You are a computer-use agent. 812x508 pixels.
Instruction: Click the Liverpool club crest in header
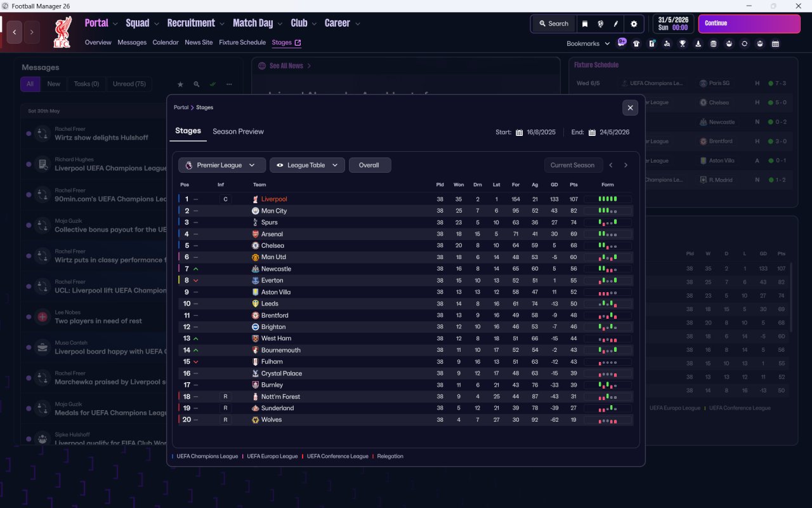pos(62,32)
